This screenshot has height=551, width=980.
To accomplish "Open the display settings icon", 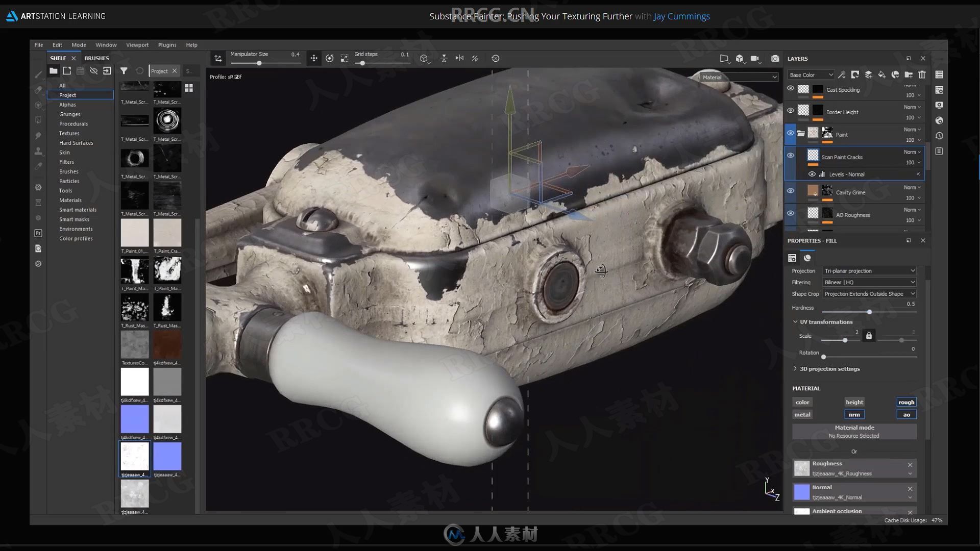I will tap(939, 105).
